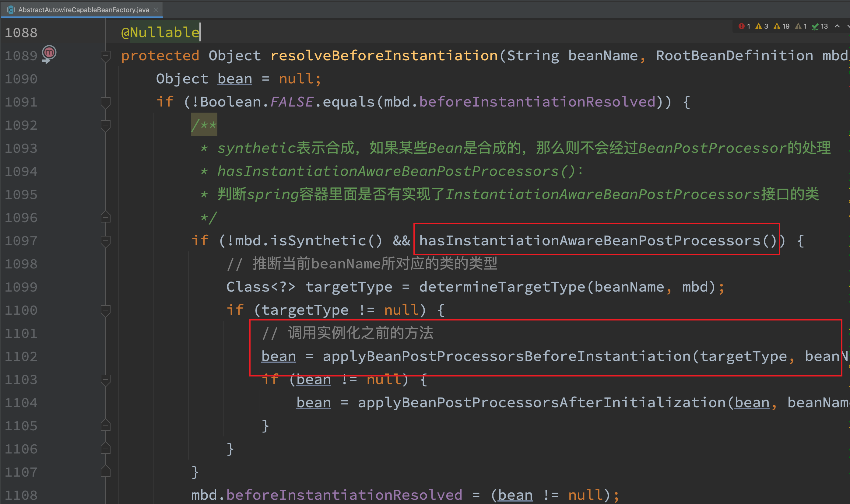The height and width of the screenshot is (504, 850).
Task: Click the typo indicator showing 13
Action: [820, 26]
